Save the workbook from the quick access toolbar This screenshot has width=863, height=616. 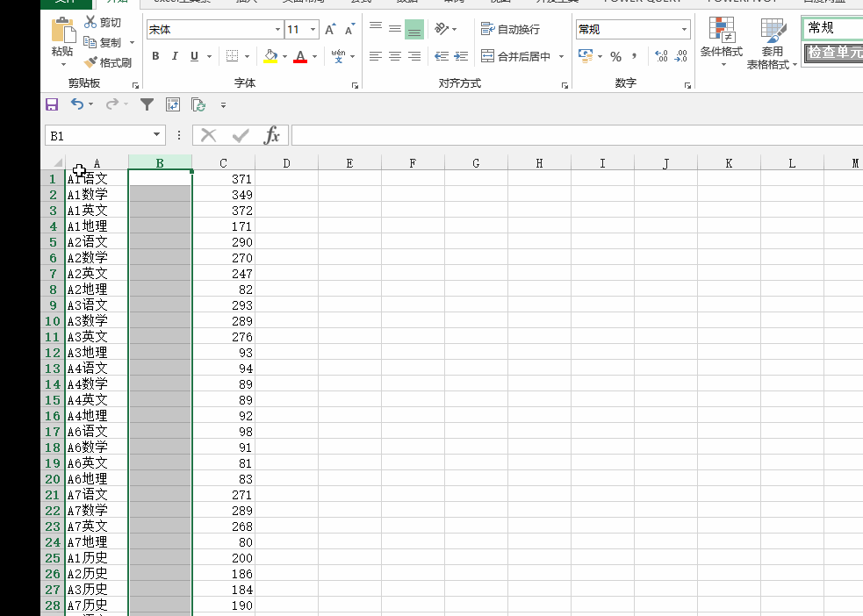click(52, 104)
